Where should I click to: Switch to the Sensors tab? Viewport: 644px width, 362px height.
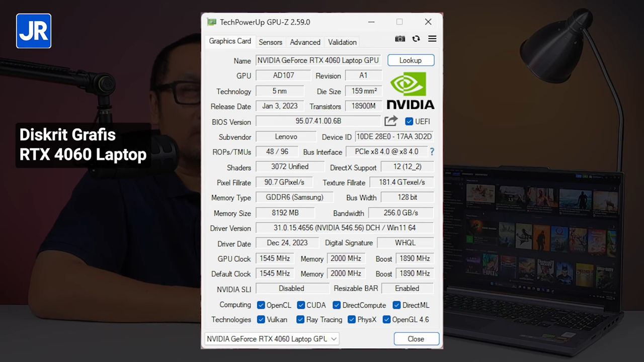(x=270, y=42)
